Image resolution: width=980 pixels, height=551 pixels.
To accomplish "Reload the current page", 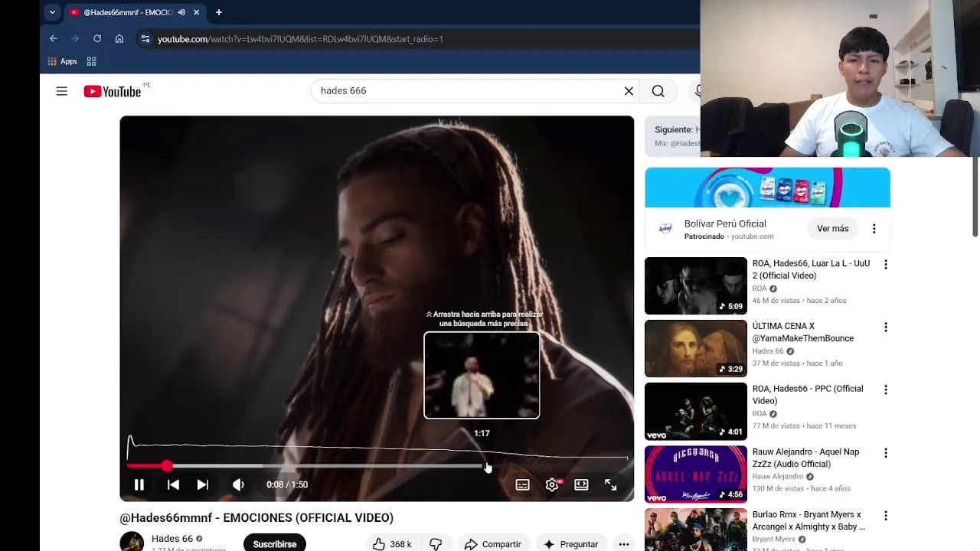I will pyautogui.click(x=97, y=39).
